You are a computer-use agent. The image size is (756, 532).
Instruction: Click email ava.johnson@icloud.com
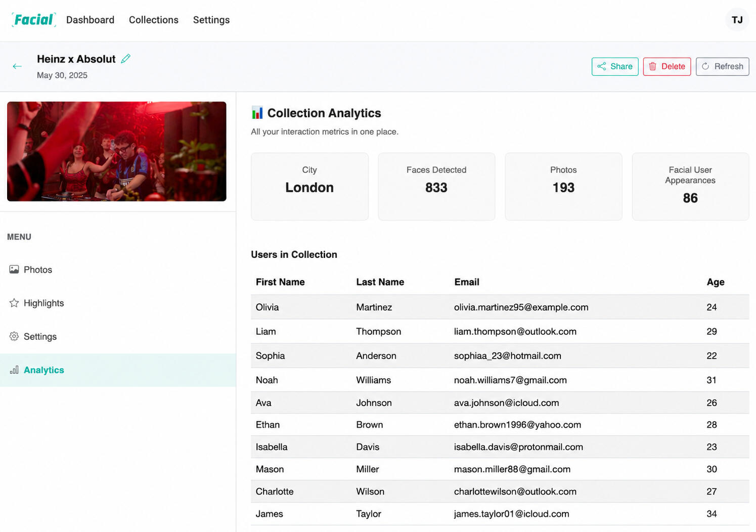pos(506,403)
